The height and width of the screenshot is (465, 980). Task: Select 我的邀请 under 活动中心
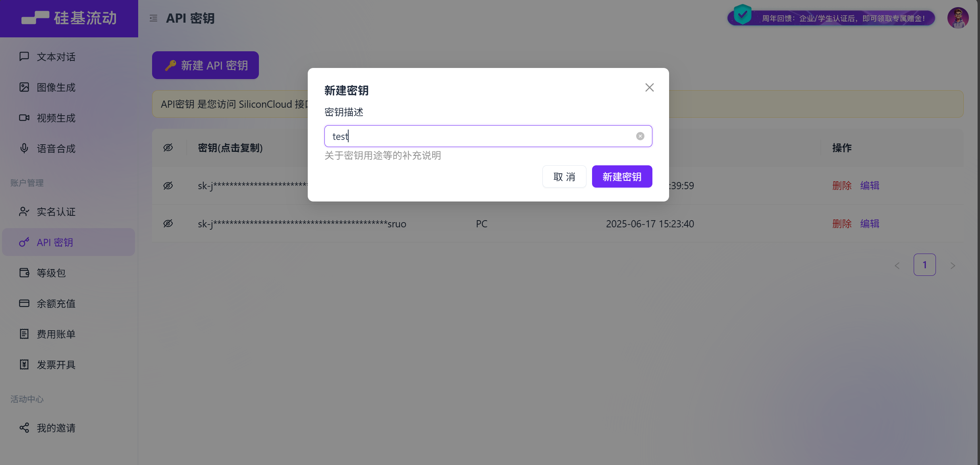coord(56,428)
